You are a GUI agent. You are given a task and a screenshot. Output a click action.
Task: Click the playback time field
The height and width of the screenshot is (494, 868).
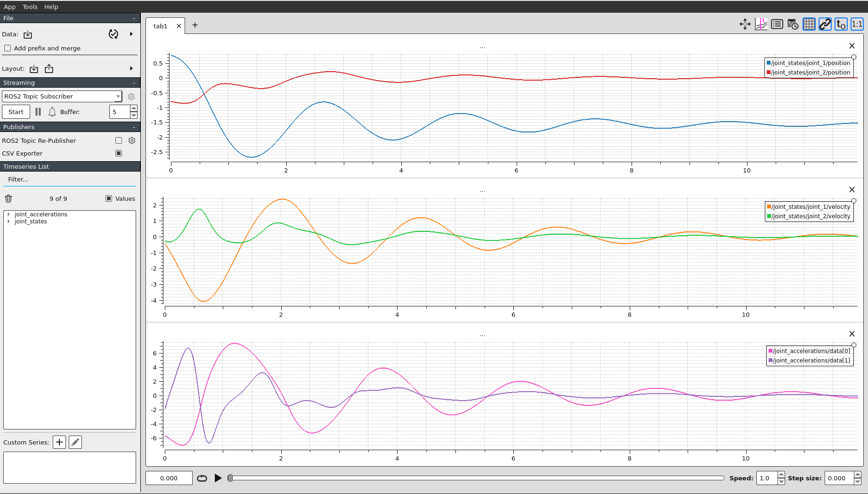pyautogui.click(x=169, y=478)
